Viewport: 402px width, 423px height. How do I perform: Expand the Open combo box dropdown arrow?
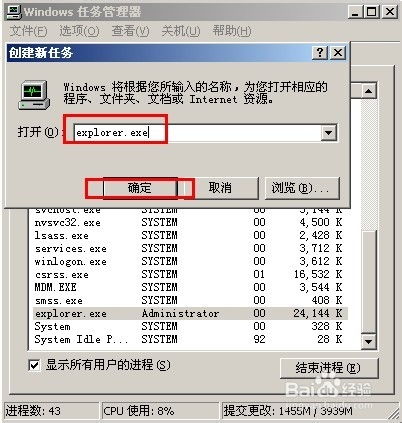[x=328, y=133]
